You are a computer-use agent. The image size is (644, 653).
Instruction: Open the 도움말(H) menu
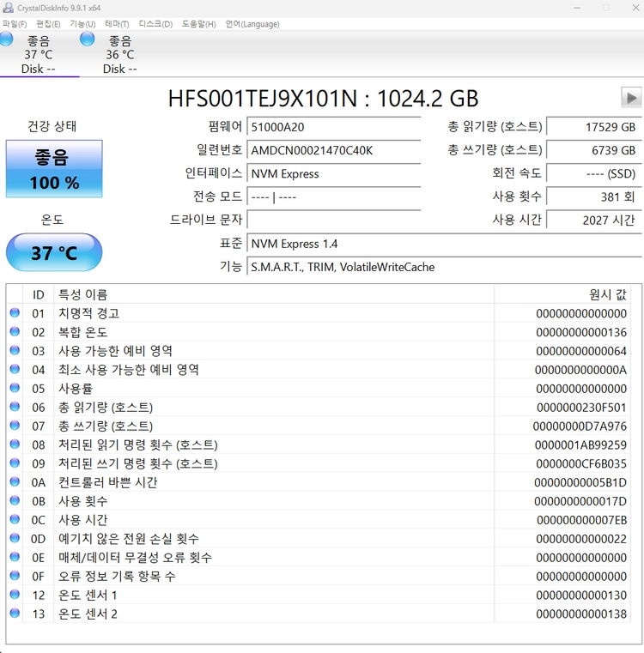pyautogui.click(x=199, y=24)
